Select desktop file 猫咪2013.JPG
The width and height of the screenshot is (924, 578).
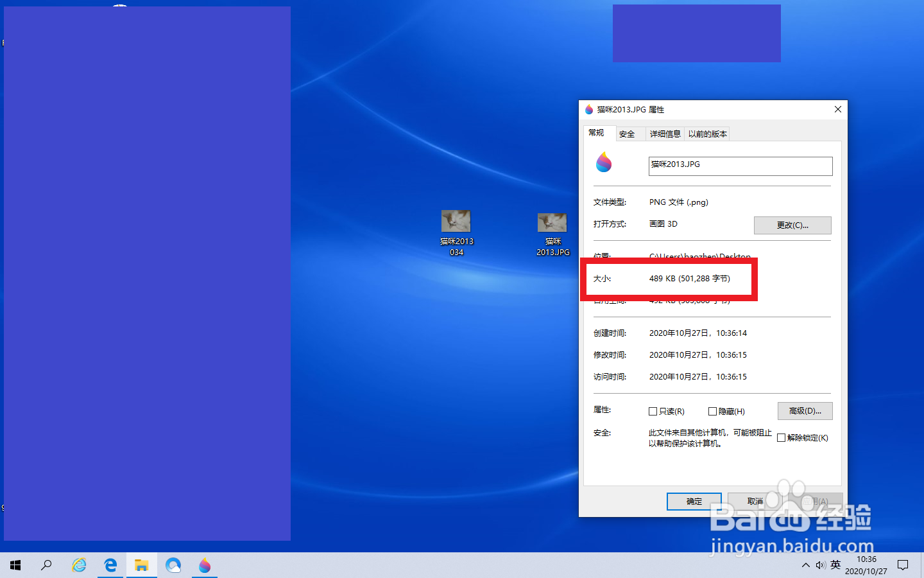pos(552,234)
